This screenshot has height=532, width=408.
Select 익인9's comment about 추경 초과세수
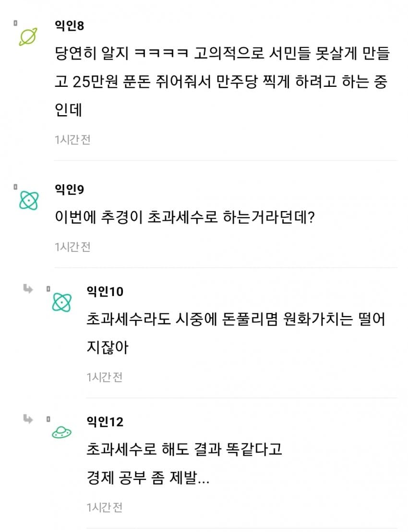coord(185,218)
